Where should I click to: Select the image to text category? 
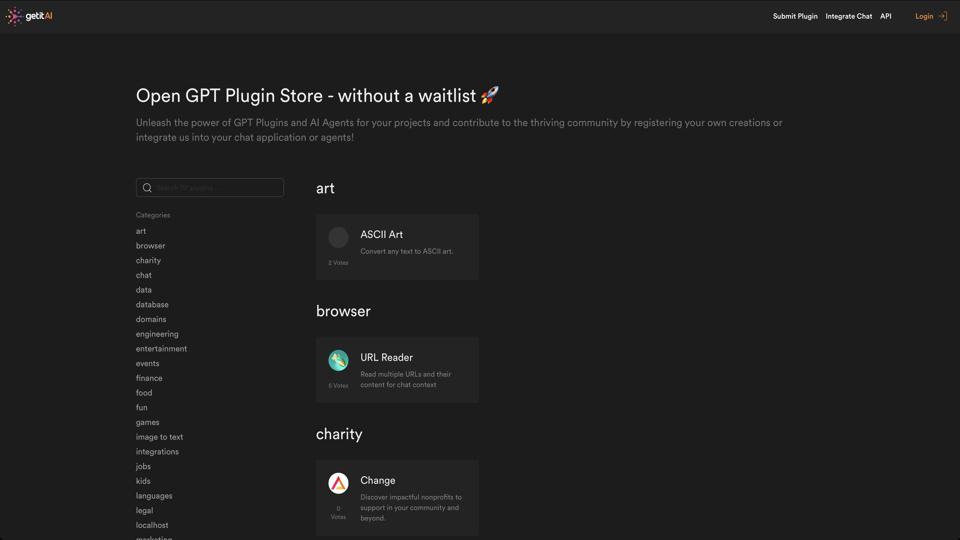(x=159, y=437)
